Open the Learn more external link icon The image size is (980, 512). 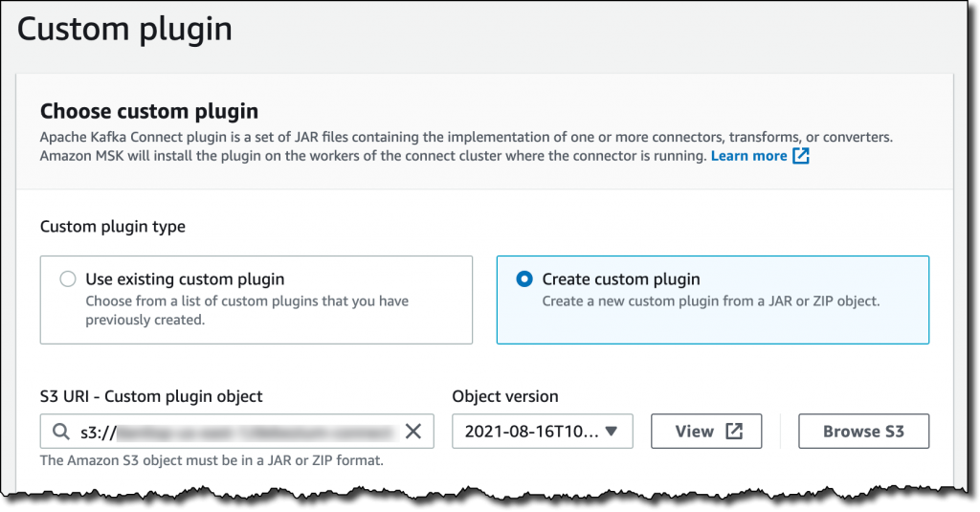[801, 156]
